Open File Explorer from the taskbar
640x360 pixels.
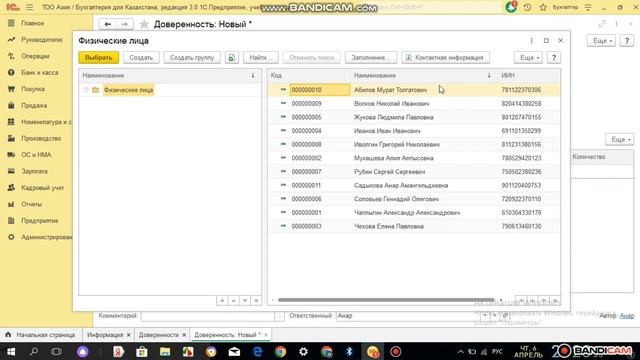click(165, 351)
